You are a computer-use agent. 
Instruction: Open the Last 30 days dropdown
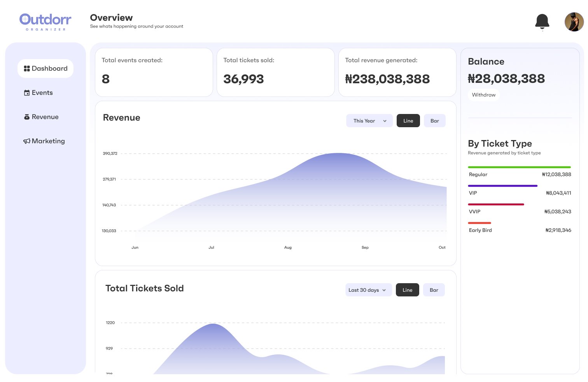(368, 290)
